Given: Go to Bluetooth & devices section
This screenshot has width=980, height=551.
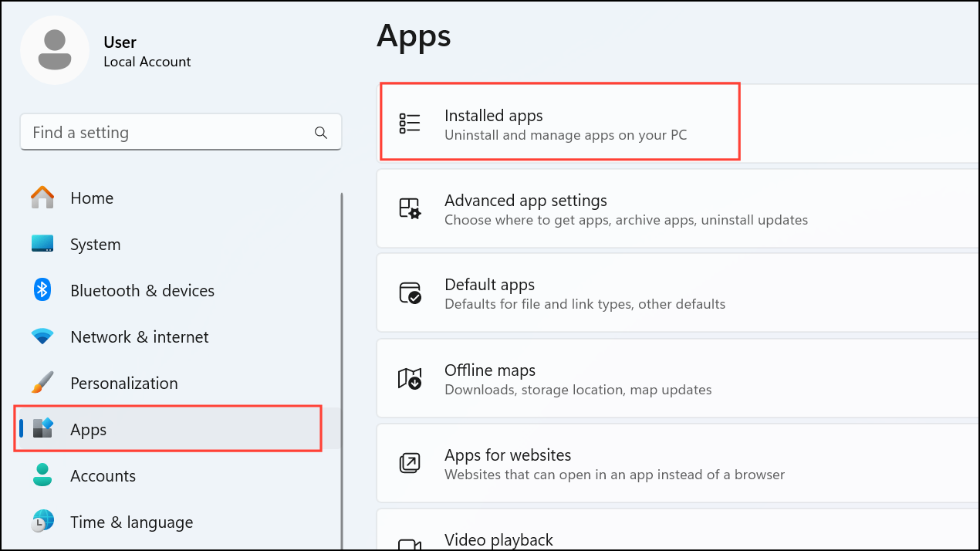Looking at the screenshot, I should pyautogui.click(x=142, y=290).
